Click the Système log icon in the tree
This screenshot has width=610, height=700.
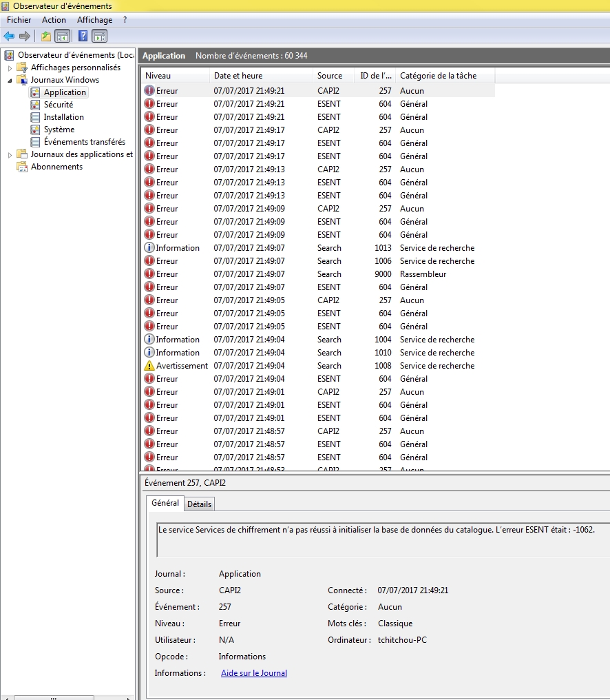point(35,130)
